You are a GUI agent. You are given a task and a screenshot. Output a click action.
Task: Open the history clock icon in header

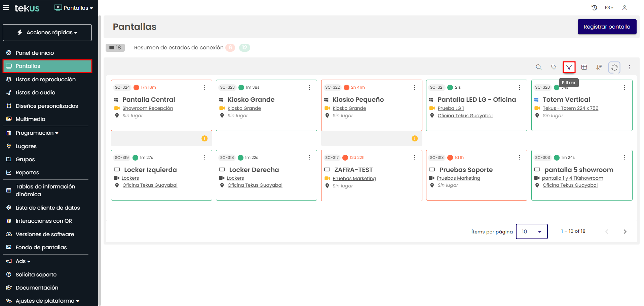pos(594,8)
